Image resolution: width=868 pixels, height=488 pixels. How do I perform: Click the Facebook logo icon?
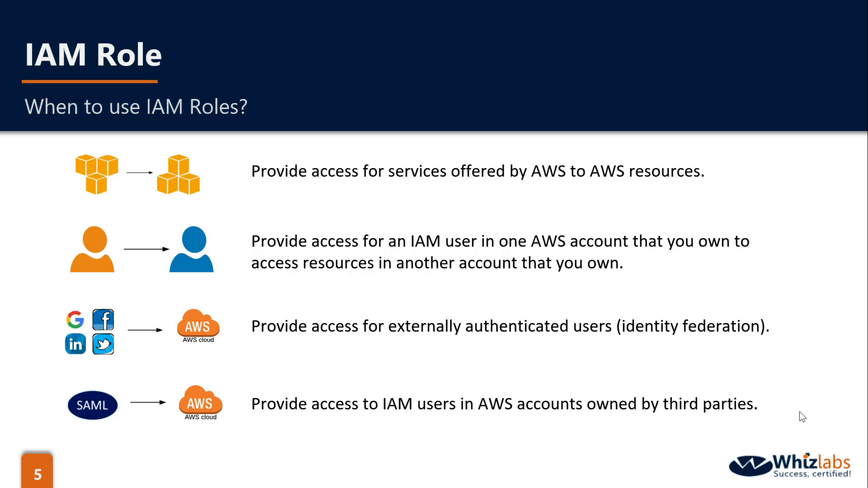pyautogui.click(x=103, y=320)
